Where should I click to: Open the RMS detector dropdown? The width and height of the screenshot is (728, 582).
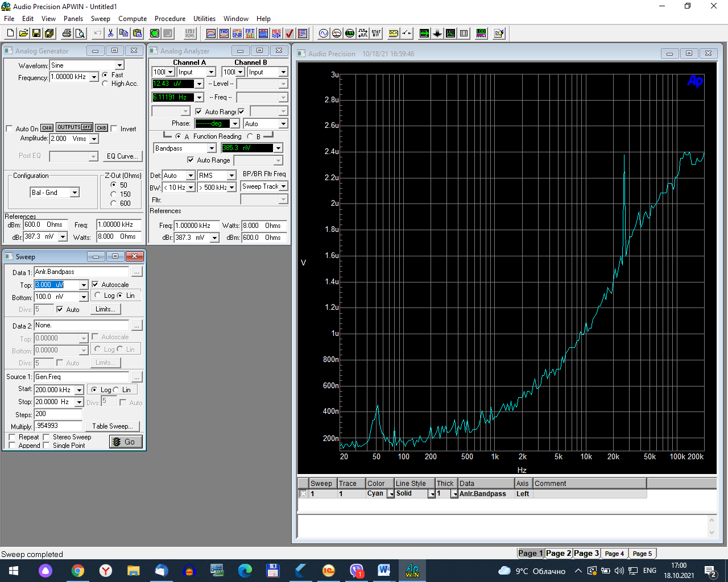pos(231,176)
